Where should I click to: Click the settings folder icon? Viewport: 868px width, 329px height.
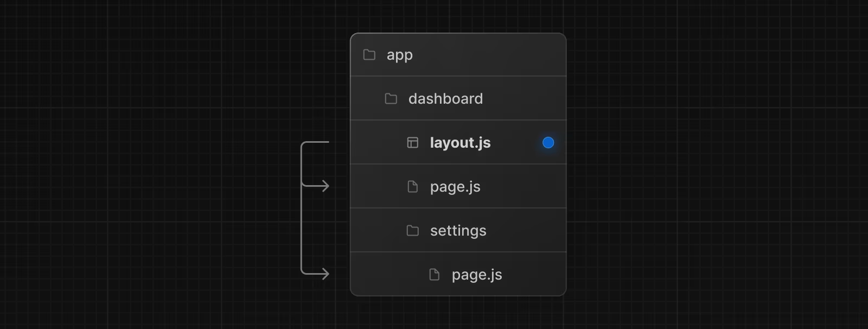[x=413, y=231]
